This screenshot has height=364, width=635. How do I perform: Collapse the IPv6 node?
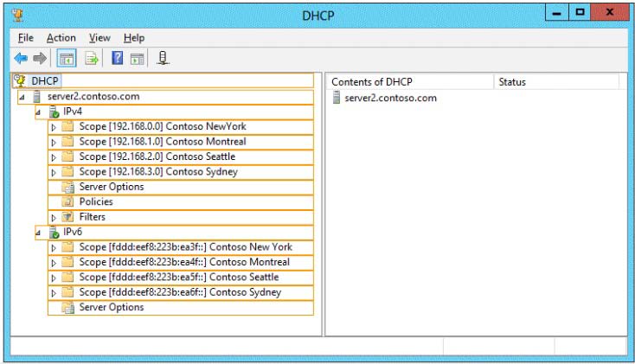38,233
